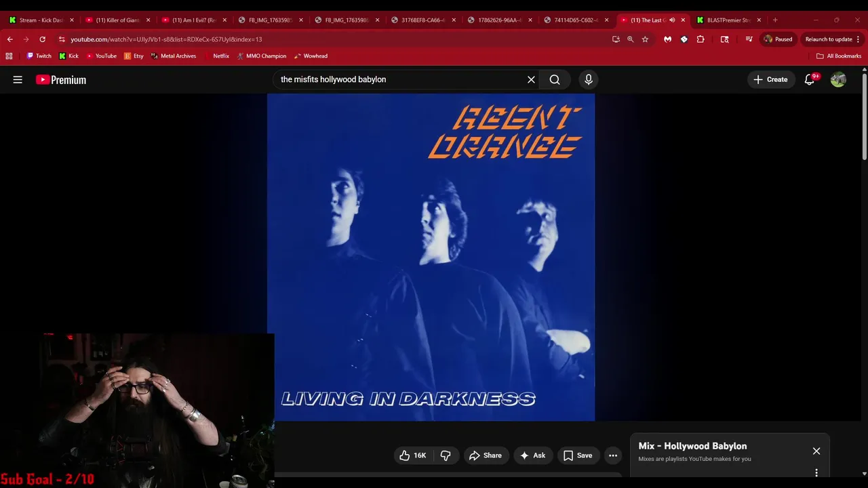Mute the playing The Last tab audio
Viewport: 868px width, 488px height.
672,20
